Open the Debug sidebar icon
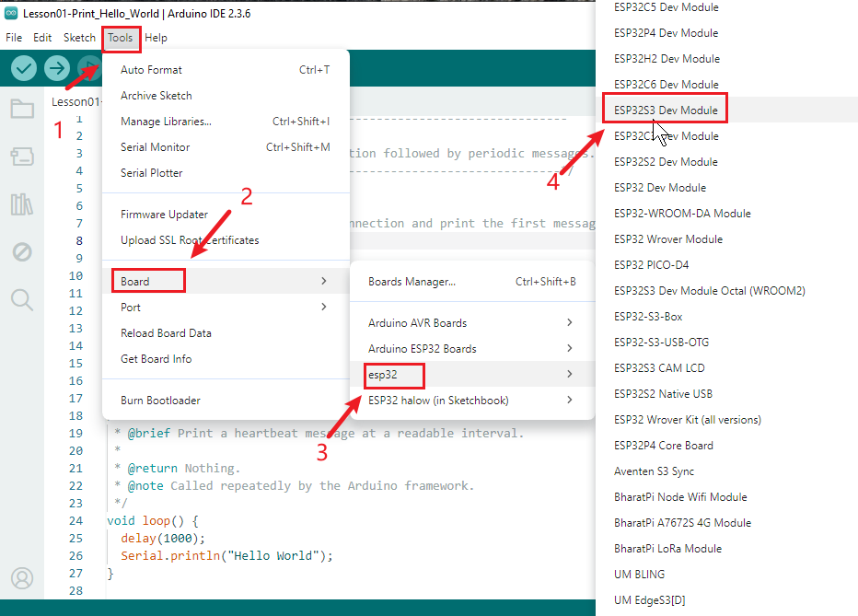Viewport: 858px width, 616px height. coord(22,251)
